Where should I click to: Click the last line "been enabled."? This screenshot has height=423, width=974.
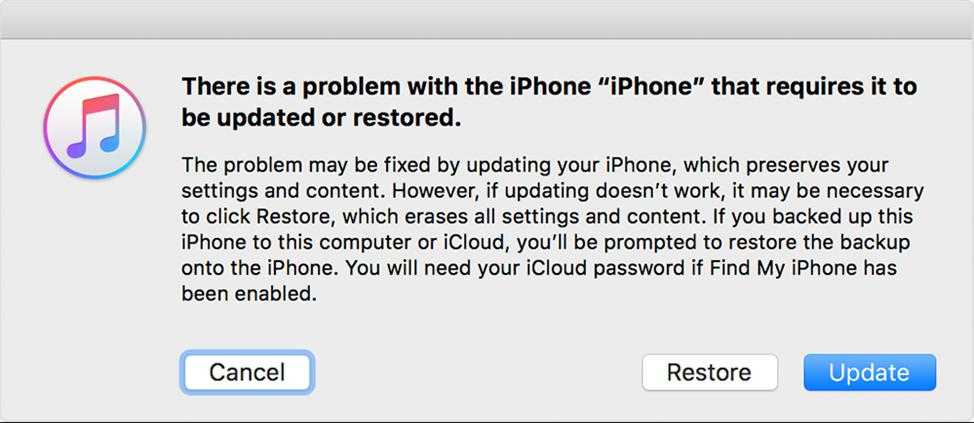(248, 294)
